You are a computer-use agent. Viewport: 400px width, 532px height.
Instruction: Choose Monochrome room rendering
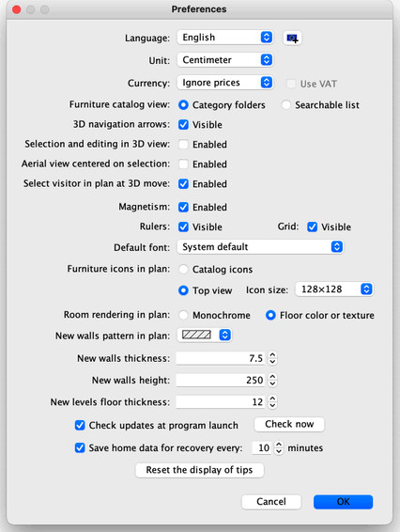(183, 315)
